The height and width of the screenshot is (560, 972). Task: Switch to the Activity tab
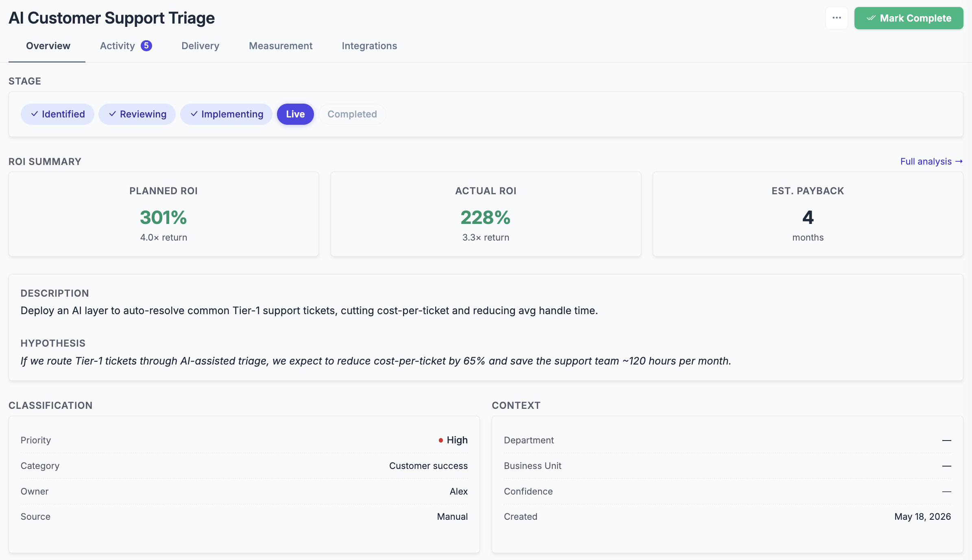(126, 46)
